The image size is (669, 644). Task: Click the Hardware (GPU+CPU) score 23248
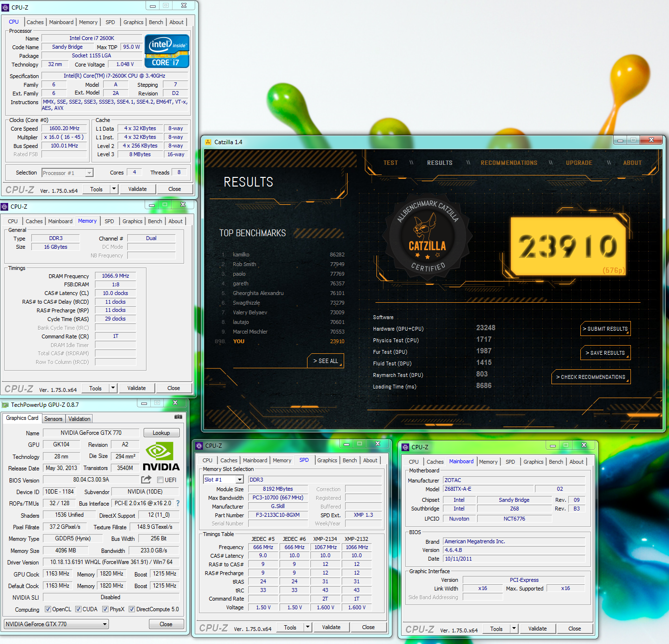pos(486,328)
